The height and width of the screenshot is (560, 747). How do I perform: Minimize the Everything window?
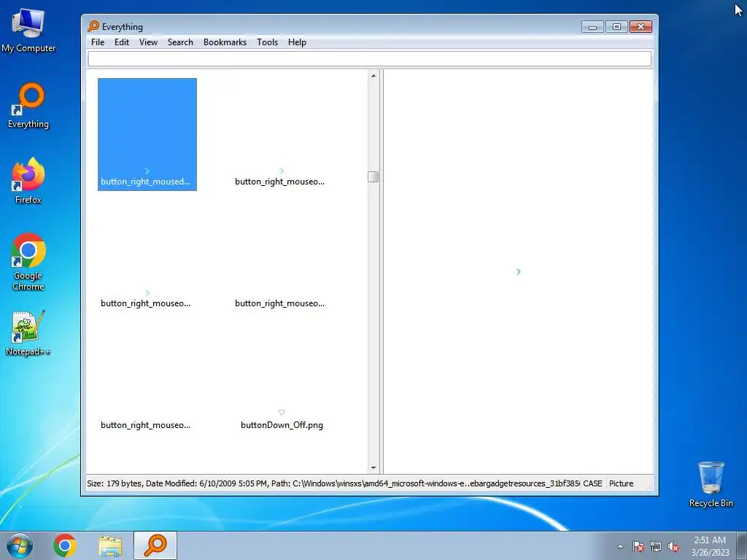click(x=592, y=27)
